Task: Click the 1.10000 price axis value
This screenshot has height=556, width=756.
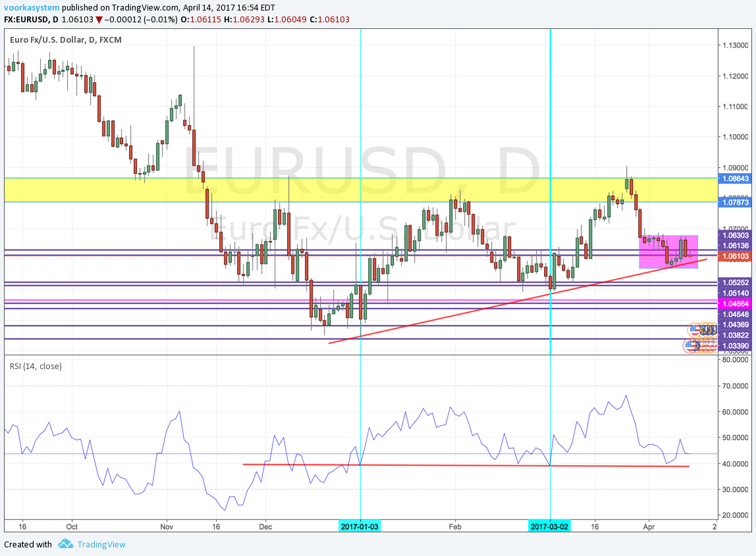Action: pos(735,137)
